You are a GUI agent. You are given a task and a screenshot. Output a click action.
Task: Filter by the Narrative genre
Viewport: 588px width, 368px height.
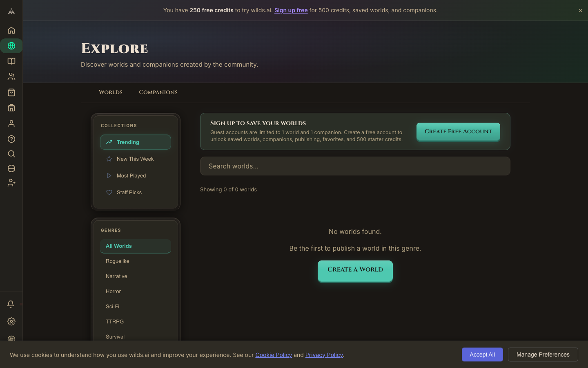point(136,276)
